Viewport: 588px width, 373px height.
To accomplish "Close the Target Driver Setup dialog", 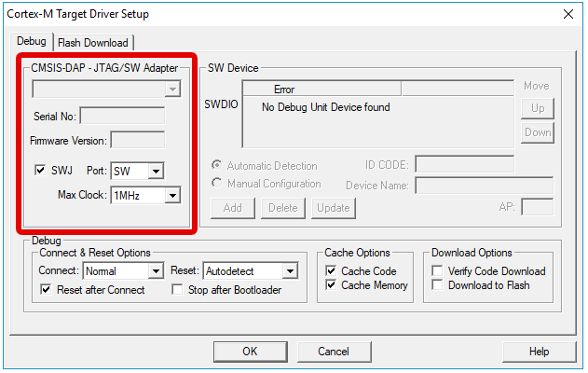I will point(568,14).
